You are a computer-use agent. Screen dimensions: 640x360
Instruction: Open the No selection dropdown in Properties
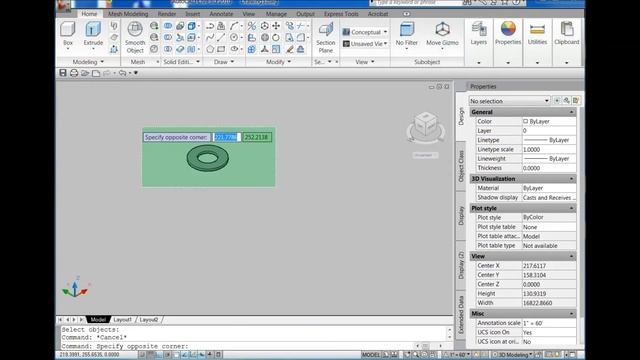pos(509,101)
